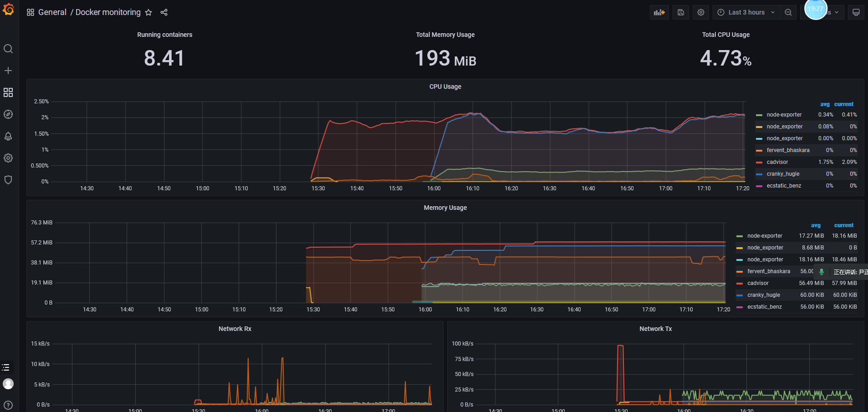Click the create plus icon in sidebar
The image size is (868, 412).
(x=8, y=71)
